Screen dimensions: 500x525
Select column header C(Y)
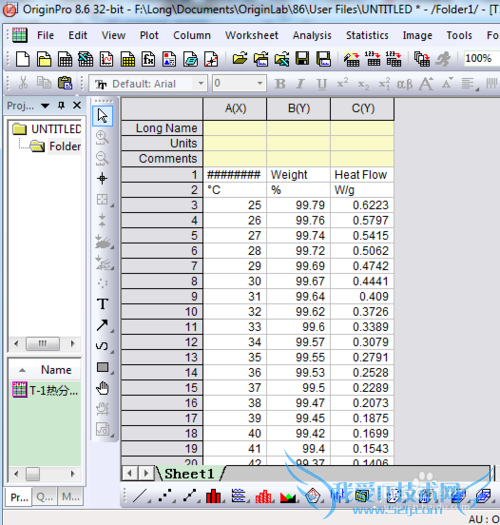coord(363,108)
